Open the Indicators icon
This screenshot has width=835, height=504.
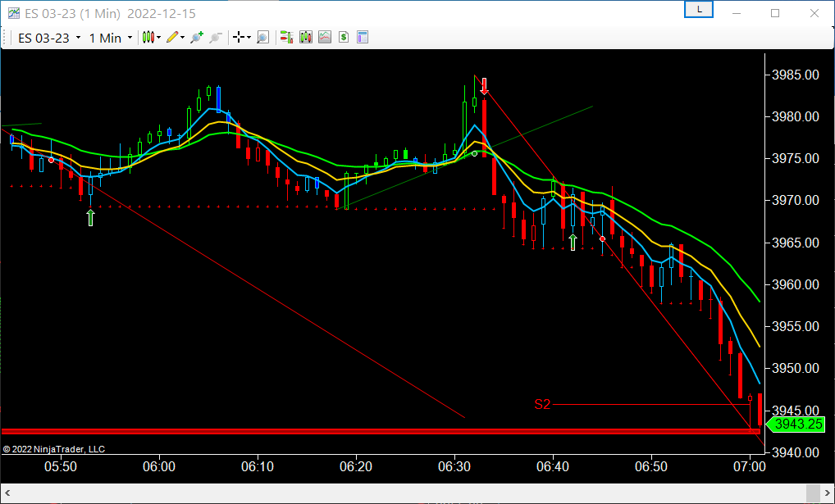pos(325,37)
